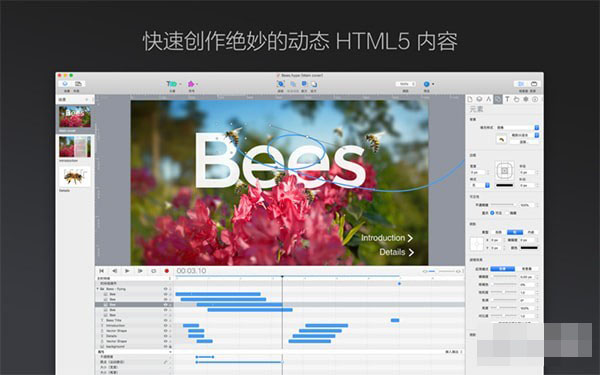Click the play-reverse button in timeline
Image resolution: width=600 pixels, height=375 pixels.
114,271
